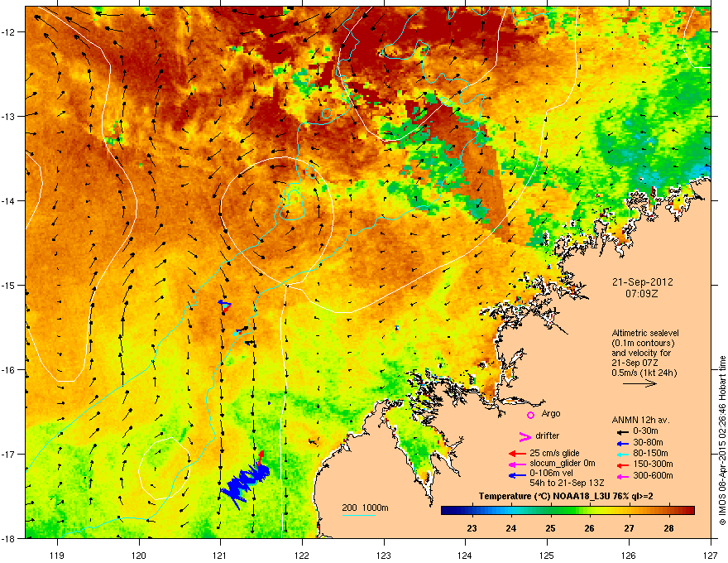Click the Temperature NOAA18_L3U colorbar title

coord(566,496)
